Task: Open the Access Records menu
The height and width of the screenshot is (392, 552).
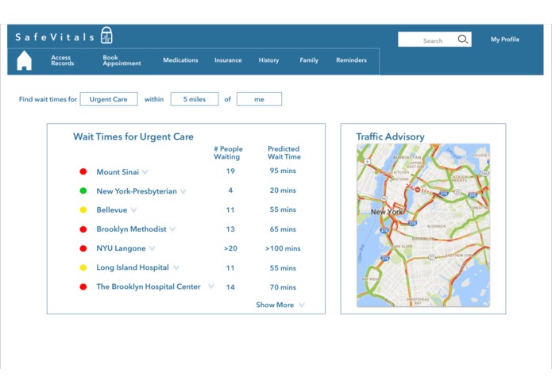Action: pyautogui.click(x=62, y=60)
